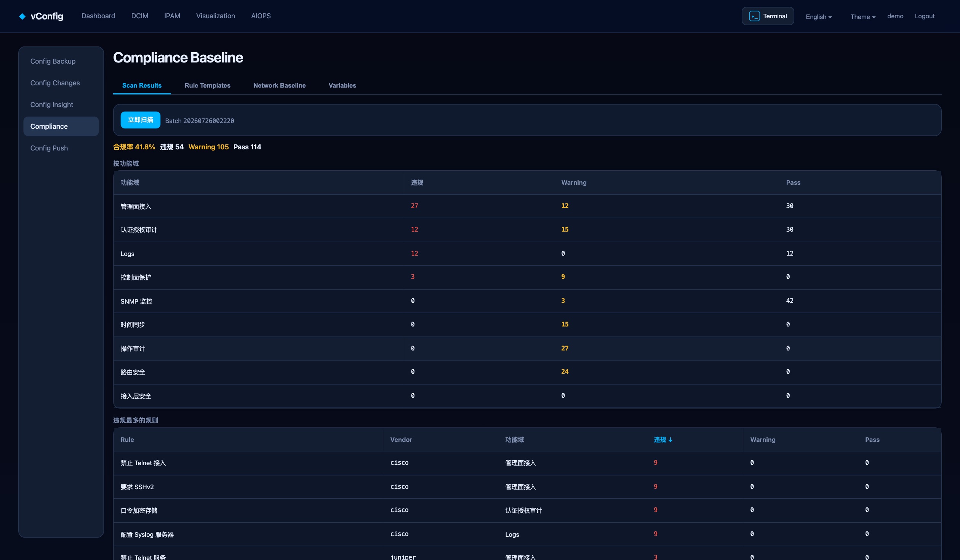The image size is (960, 560).
Task: Click the juniper vendor cell
Action: tap(403, 557)
